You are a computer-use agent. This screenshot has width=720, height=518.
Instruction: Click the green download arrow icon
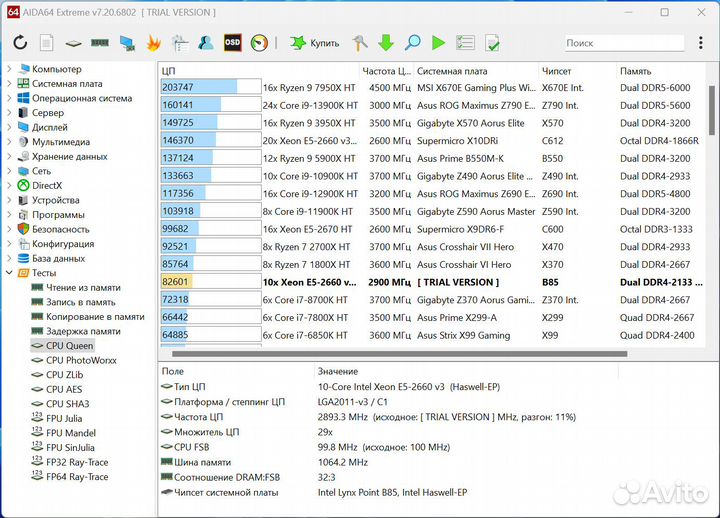point(385,43)
